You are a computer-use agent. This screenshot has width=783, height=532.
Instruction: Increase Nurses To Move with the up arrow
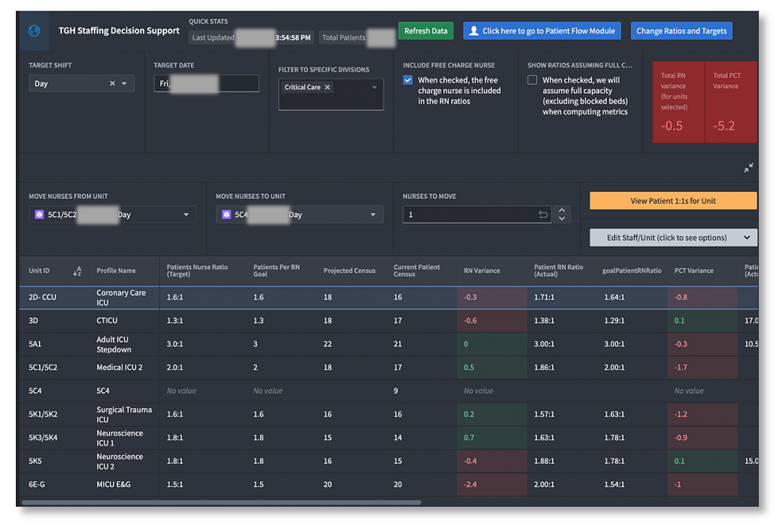click(562, 210)
